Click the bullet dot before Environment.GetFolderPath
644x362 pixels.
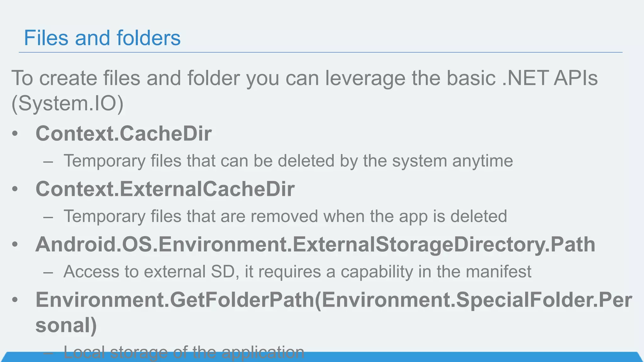[15, 300]
